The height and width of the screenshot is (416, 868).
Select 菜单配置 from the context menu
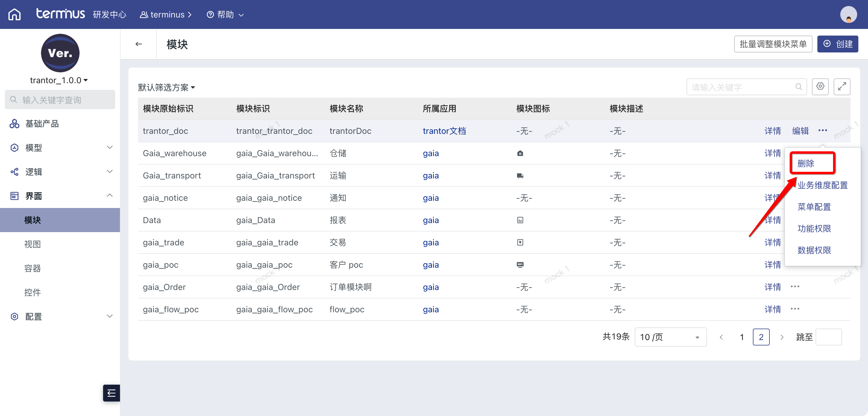point(814,207)
